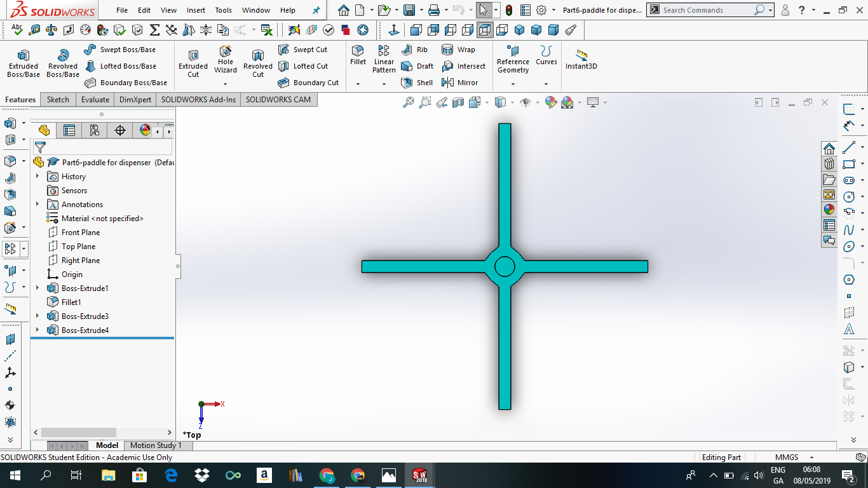The width and height of the screenshot is (868, 488).
Task: Select the Boundary Cut feature
Action: pos(309,83)
